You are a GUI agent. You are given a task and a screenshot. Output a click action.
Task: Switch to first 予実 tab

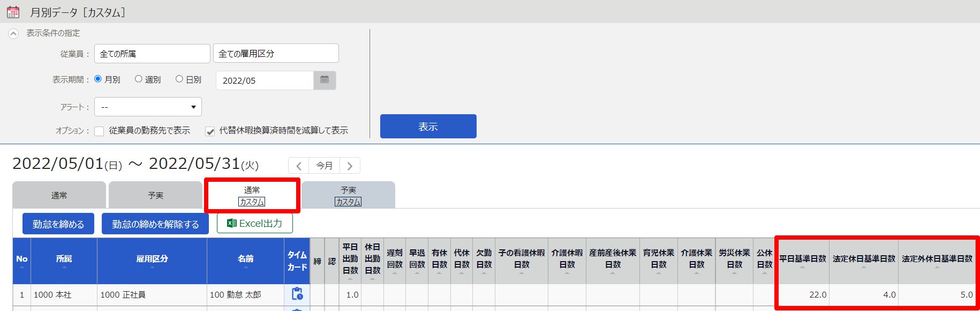(155, 195)
